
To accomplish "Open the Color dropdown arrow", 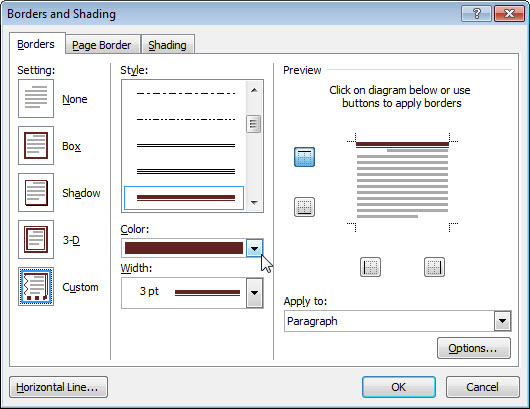I will point(254,248).
